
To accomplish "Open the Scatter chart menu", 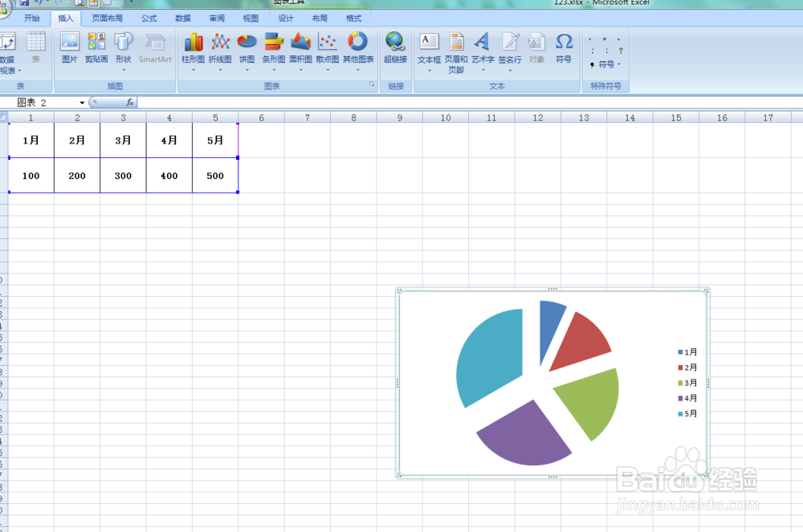I will point(328,51).
